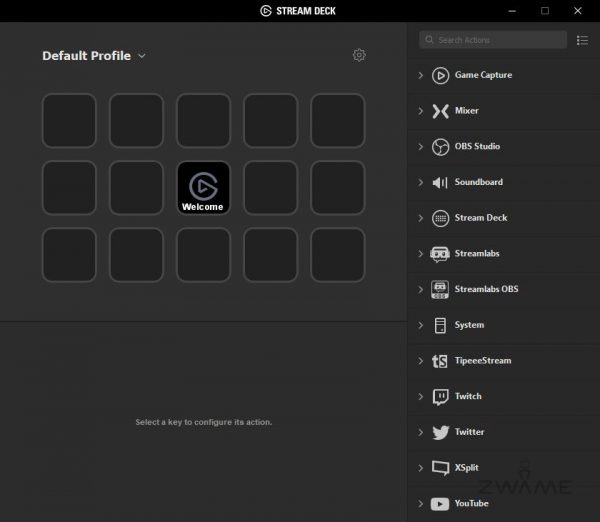The height and width of the screenshot is (522, 600).
Task: Minimize the Stream Deck window
Action: [x=512, y=11]
